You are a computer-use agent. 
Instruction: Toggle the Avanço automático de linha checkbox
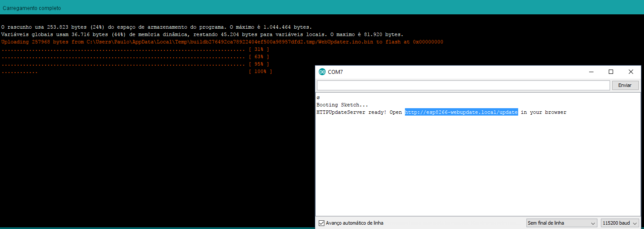pyautogui.click(x=322, y=223)
